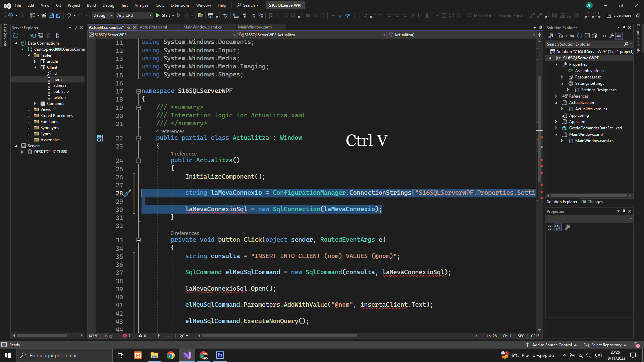Click Live Share button
Screen dimensions: 644x362
tap(619, 15)
